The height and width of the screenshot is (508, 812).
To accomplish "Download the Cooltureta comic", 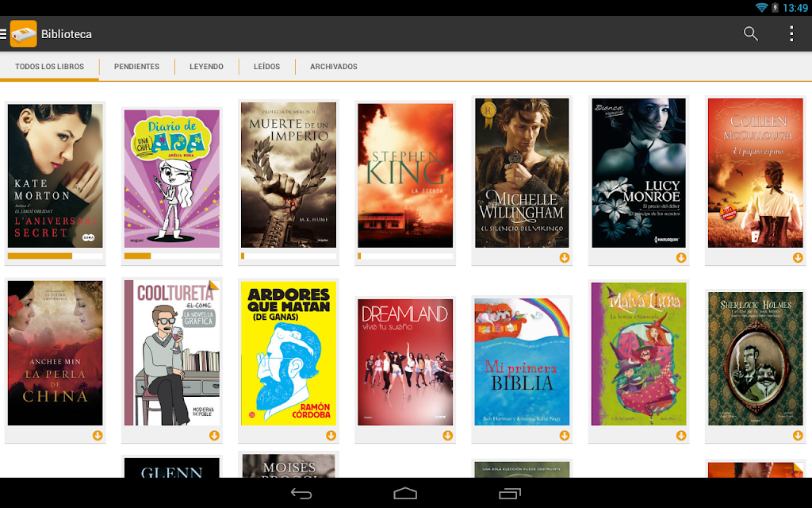I will point(214,436).
